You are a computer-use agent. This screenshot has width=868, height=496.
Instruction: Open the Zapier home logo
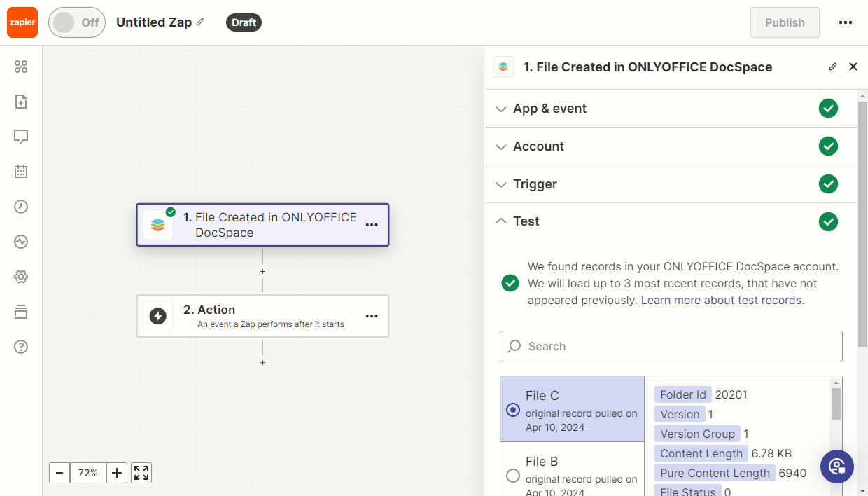22,22
